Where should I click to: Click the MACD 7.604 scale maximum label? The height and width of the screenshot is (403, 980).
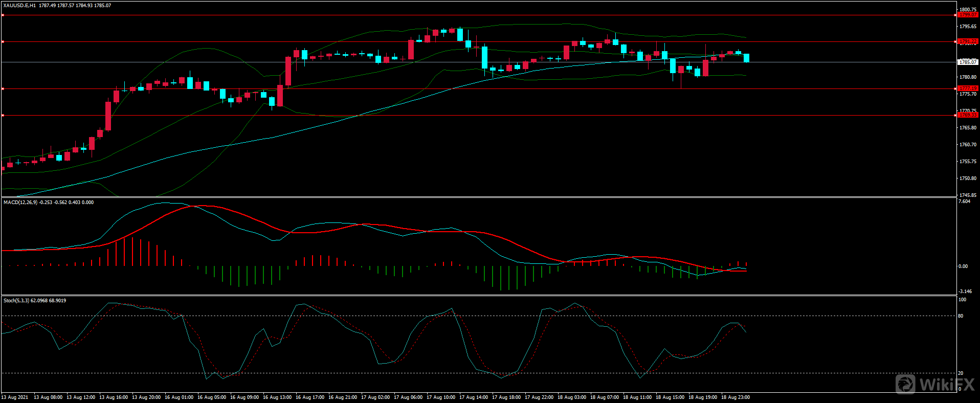pos(964,201)
